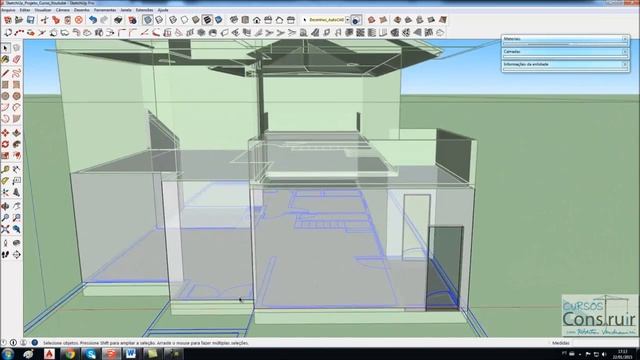Select the Push/Pull tool
The height and width of the screenshot is (360, 640).
16,133
